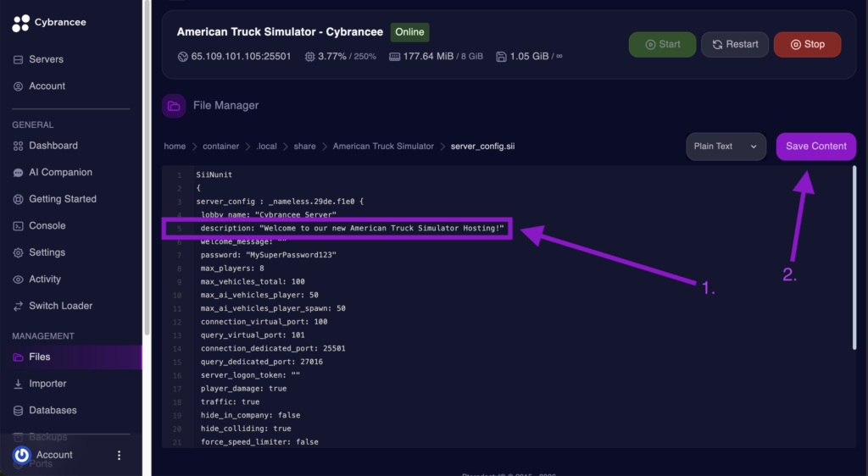Image resolution: width=868 pixels, height=476 pixels.
Task: Click the editor vertical scrollbar
Action: tap(854, 257)
